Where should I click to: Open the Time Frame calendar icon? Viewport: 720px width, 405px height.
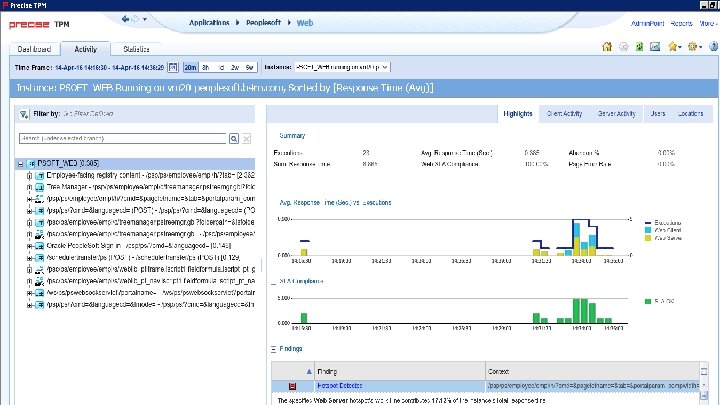pyautogui.click(x=173, y=67)
